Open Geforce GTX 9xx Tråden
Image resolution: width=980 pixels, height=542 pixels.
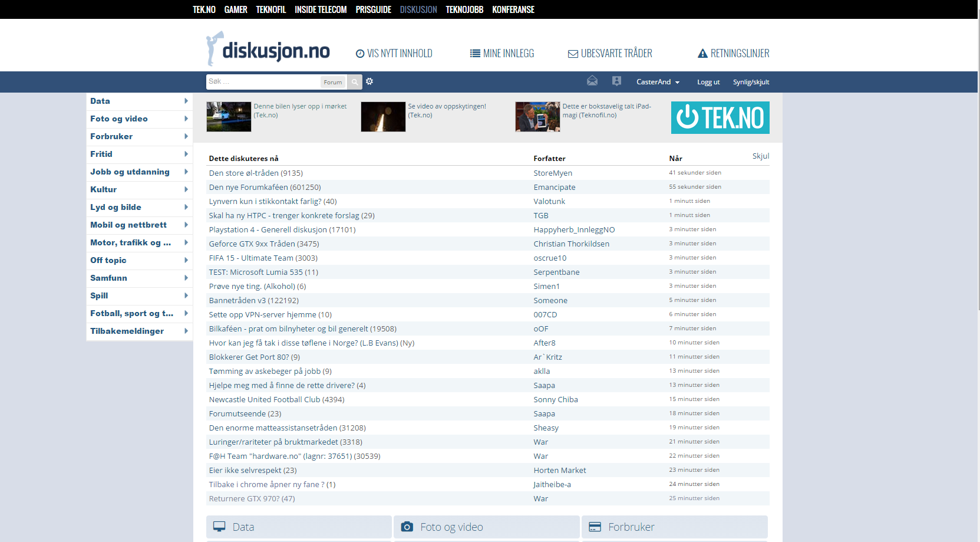point(264,244)
